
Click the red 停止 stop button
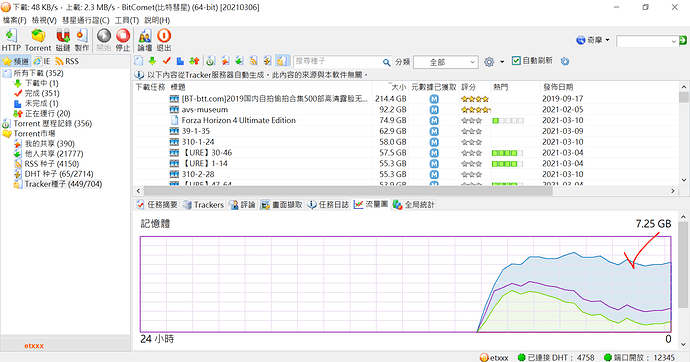click(123, 36)
